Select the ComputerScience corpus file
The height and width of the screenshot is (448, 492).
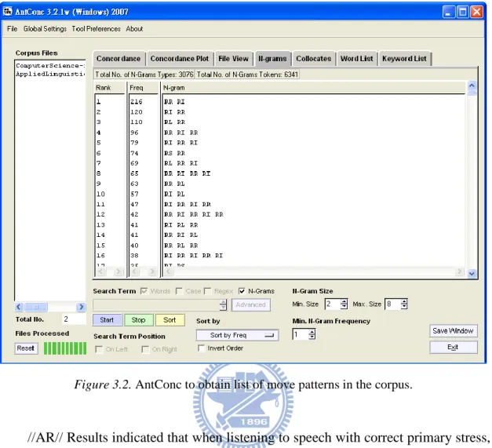tap(50, 66)
